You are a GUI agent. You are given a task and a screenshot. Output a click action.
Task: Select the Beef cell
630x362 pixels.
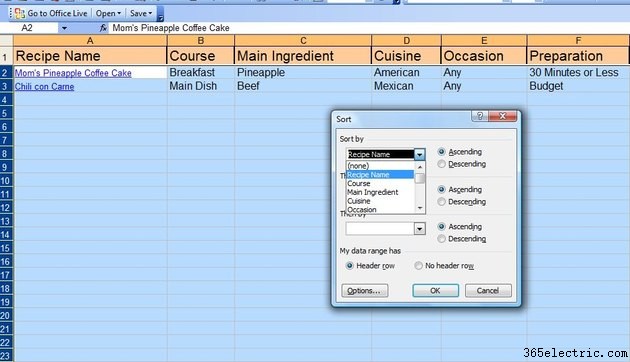point(303,86)
